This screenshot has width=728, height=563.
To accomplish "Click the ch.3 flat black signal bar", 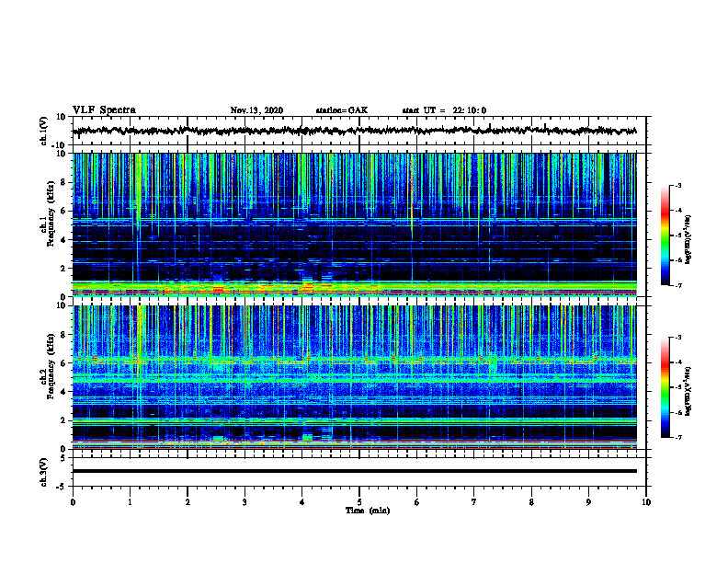I will point(354,471).
